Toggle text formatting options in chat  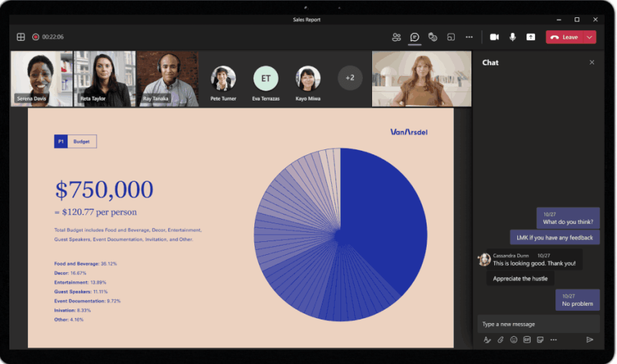coord(487,340)
